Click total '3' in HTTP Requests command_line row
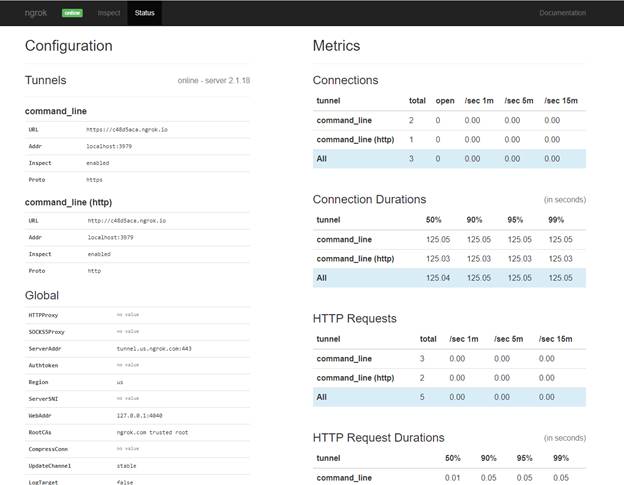This screenshot has width=624, height=485. 422,358
